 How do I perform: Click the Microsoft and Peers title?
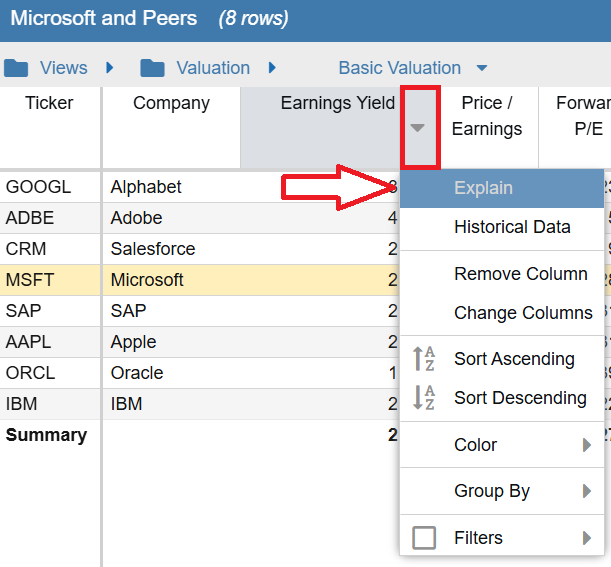pyautogui.click(x=104, y=18)
